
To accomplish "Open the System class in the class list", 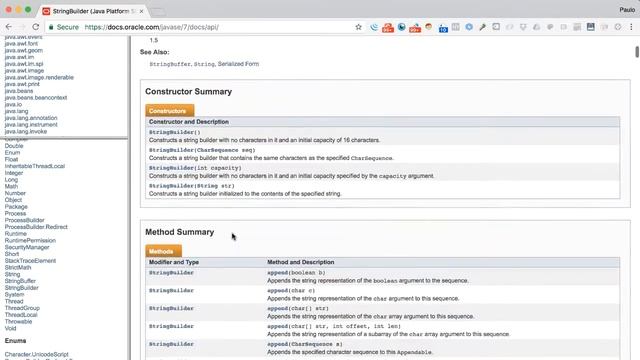I will (x=14, y=295).
